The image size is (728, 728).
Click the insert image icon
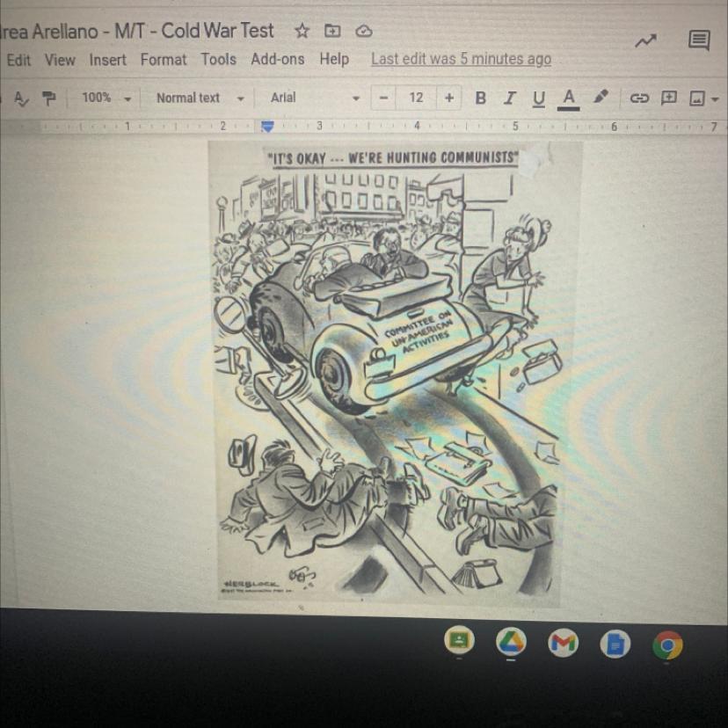pos(697,98)
